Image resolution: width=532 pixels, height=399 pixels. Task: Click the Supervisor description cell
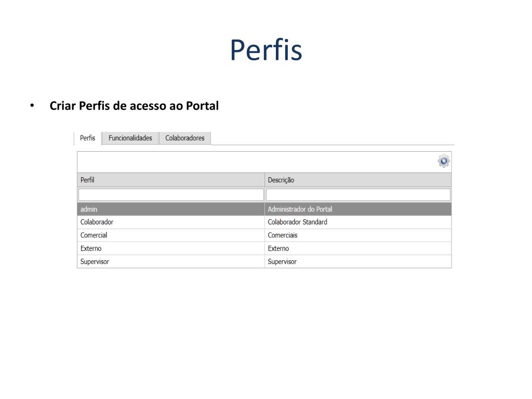pyautogui.click(x=358, y=262)
